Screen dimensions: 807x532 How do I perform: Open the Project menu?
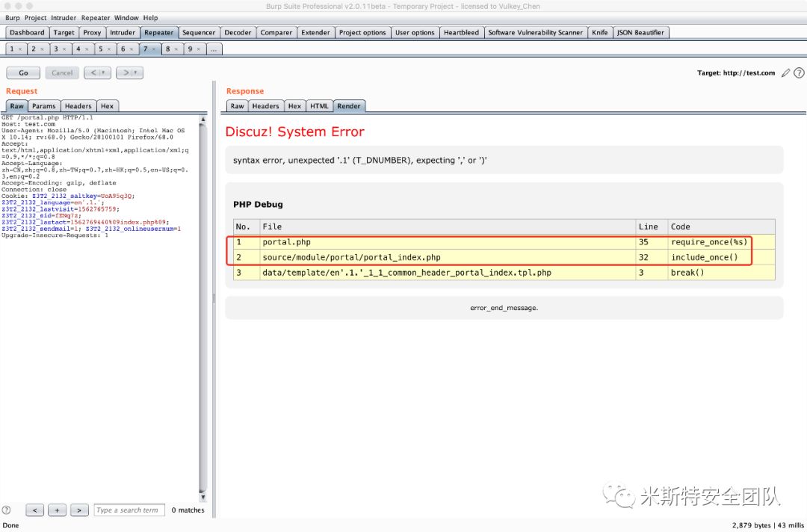tap(36, 17)
